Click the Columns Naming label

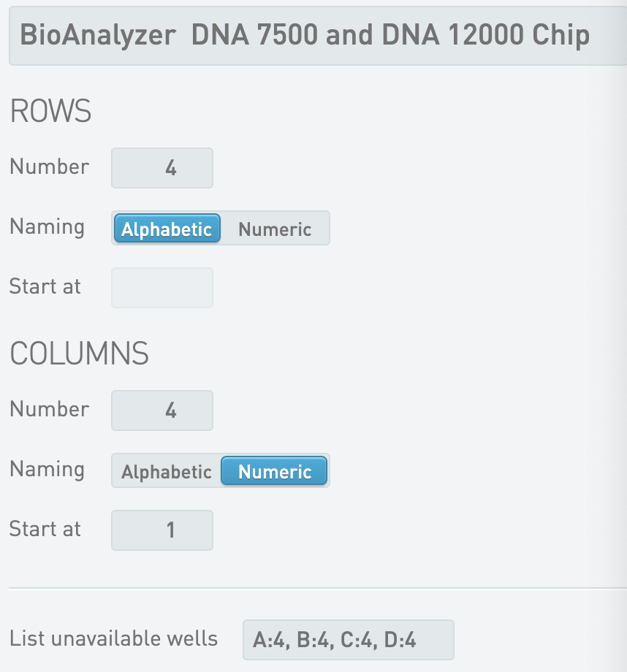[47, 470]
